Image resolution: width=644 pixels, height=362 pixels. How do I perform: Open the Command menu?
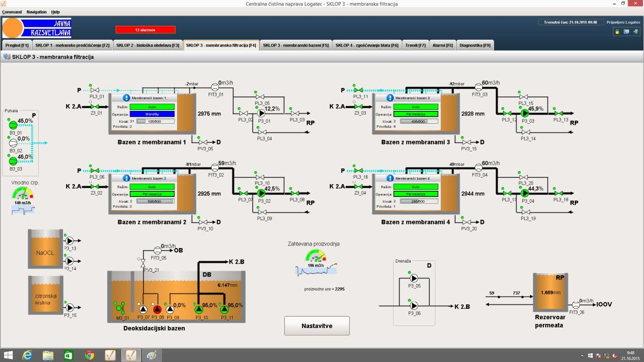12,12
